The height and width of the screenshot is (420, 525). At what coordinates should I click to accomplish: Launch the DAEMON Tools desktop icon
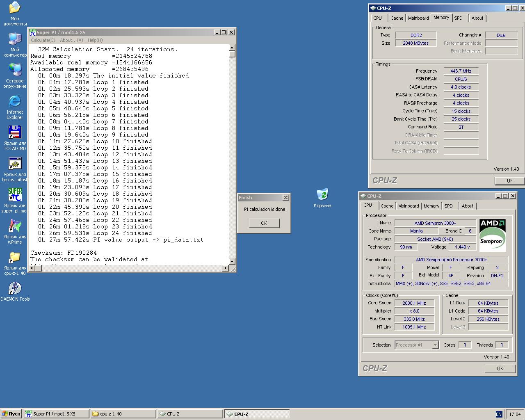tap(15, 291)
